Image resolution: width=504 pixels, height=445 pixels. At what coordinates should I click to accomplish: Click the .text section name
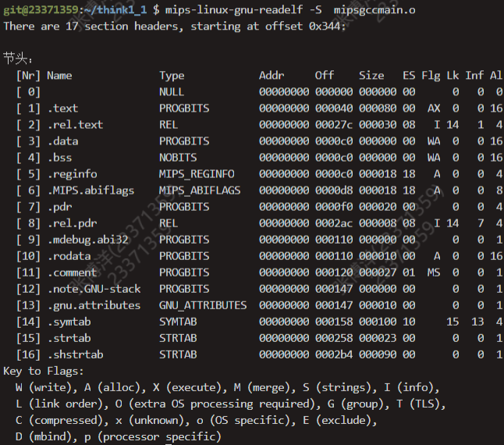pos(62,109)
